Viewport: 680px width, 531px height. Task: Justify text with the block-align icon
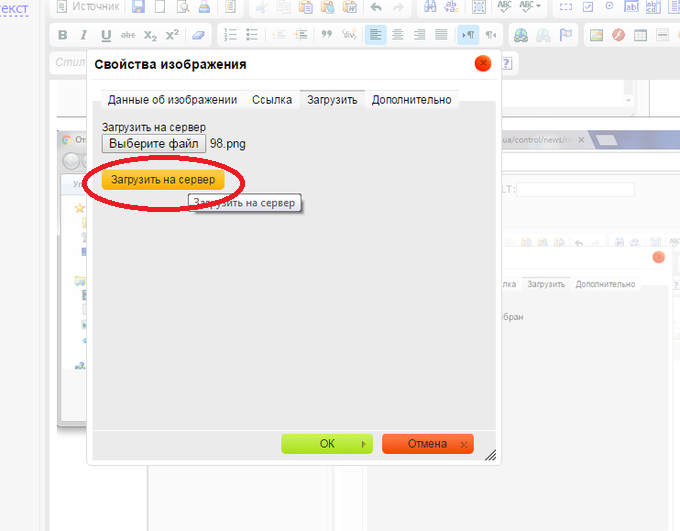click(x=441, y=35)
